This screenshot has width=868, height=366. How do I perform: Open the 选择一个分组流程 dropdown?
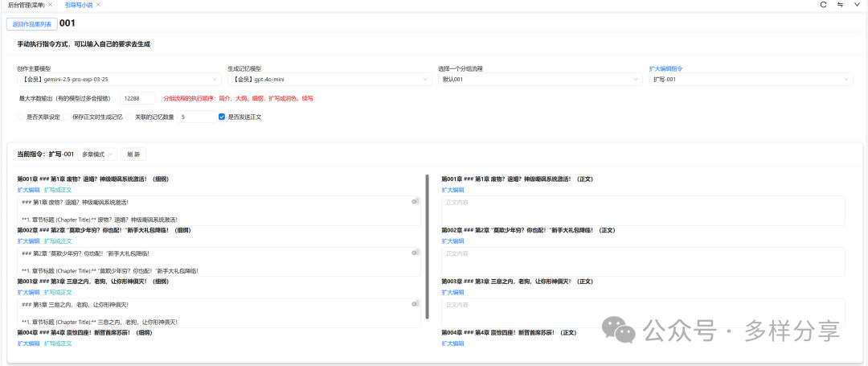[x=540, y=80]
